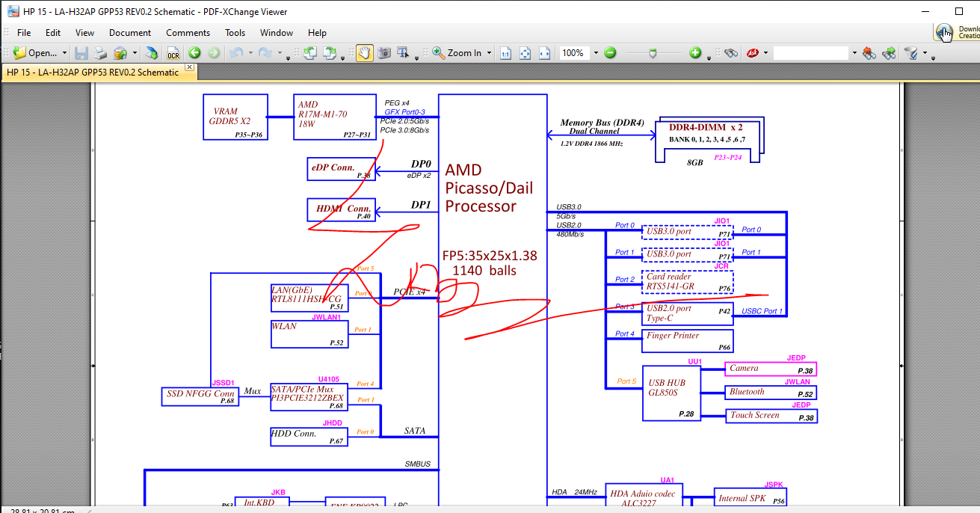Screen dimensions: 980x513
Task: Open the Tools menu
Action: tap(235, 33)
